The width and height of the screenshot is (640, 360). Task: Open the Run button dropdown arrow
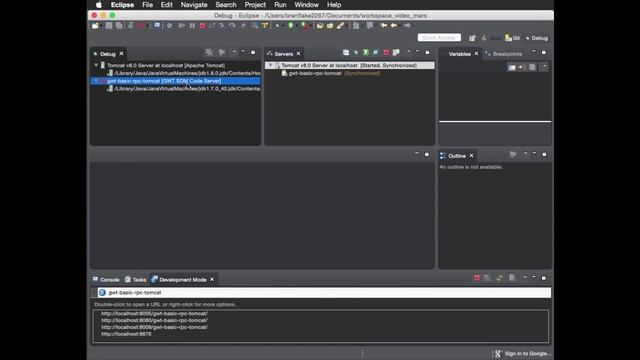click(x=296, y=26)
